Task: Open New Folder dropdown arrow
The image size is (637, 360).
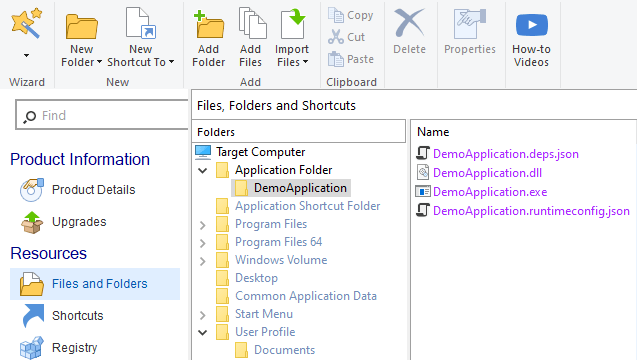Action: (x=99, y=62)
